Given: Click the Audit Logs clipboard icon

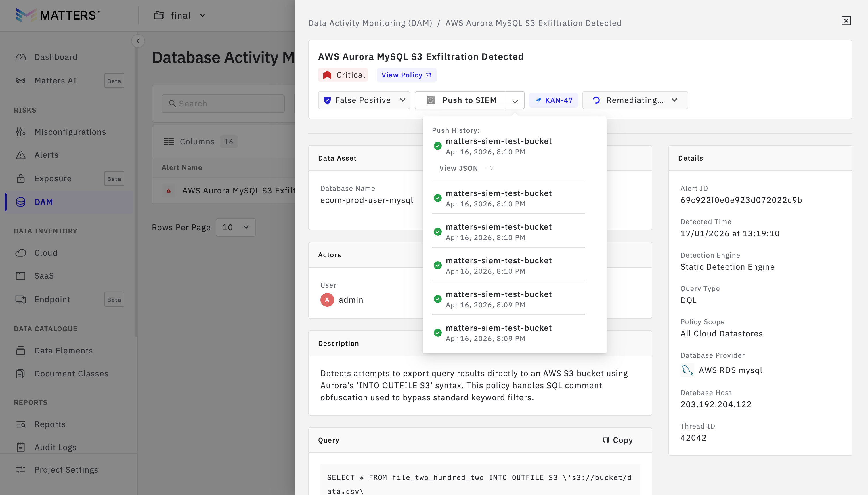Looking at the screenshot, I should coord(21,447).
